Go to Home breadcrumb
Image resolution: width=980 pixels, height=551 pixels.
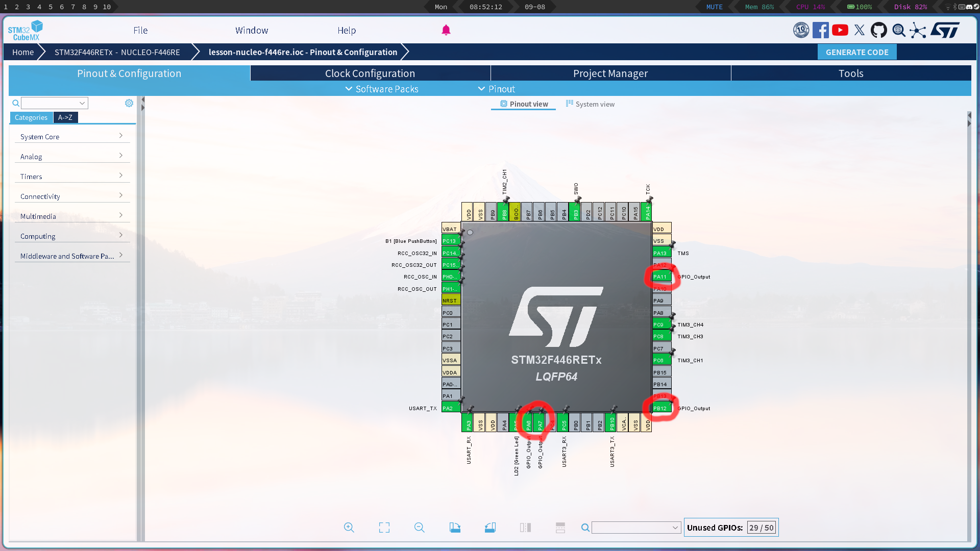(x=23, y=52)
